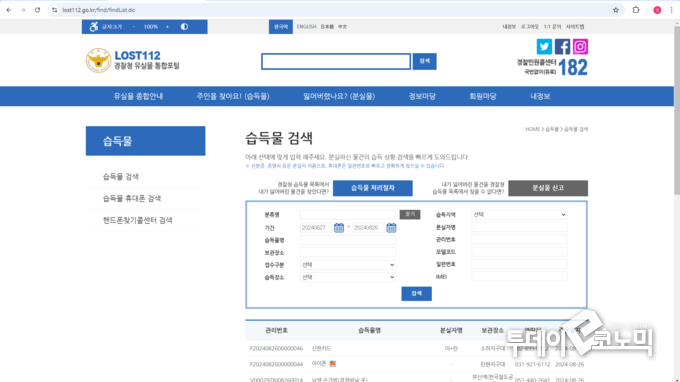Open the Facebook social icon
Viewport: 680px width, 382px height.
562,46
